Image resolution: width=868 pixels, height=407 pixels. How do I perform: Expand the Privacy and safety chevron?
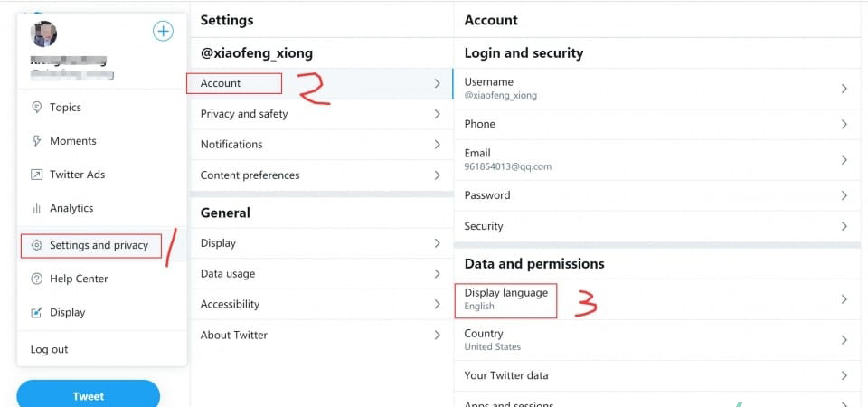tap(437, 114)
